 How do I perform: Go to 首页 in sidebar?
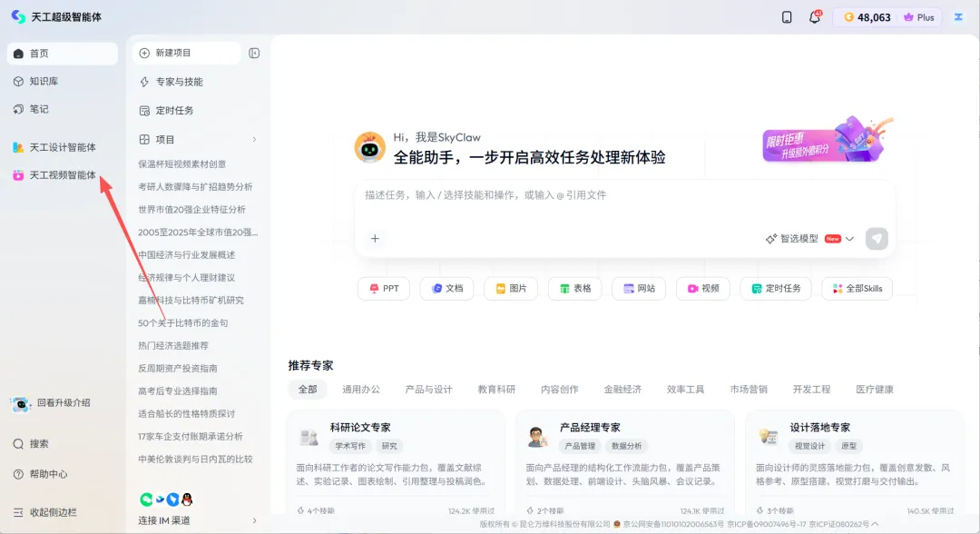(62, 54)
